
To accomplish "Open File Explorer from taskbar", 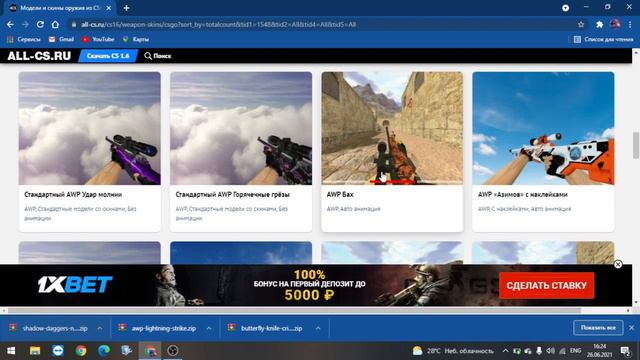I will click(35, 351).
